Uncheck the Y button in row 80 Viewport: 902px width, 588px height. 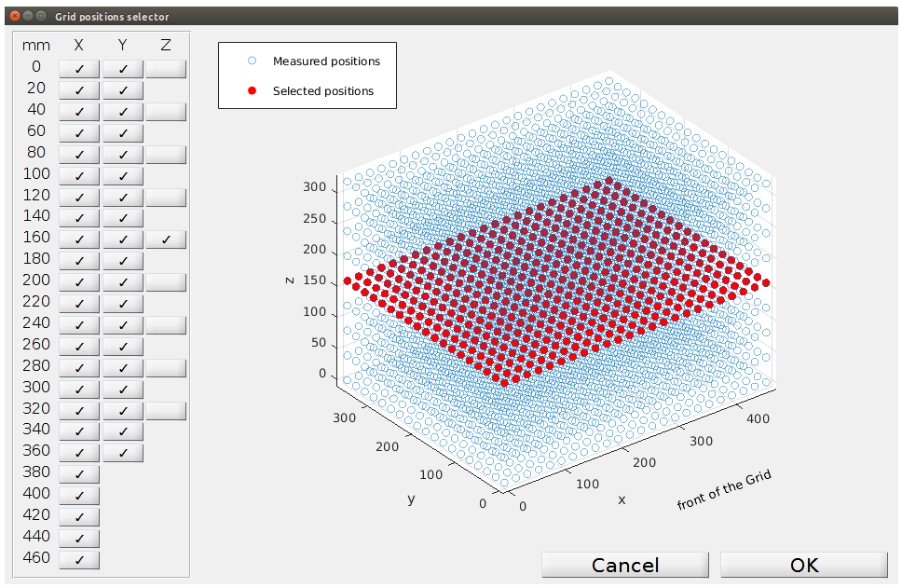pos(123,154)
